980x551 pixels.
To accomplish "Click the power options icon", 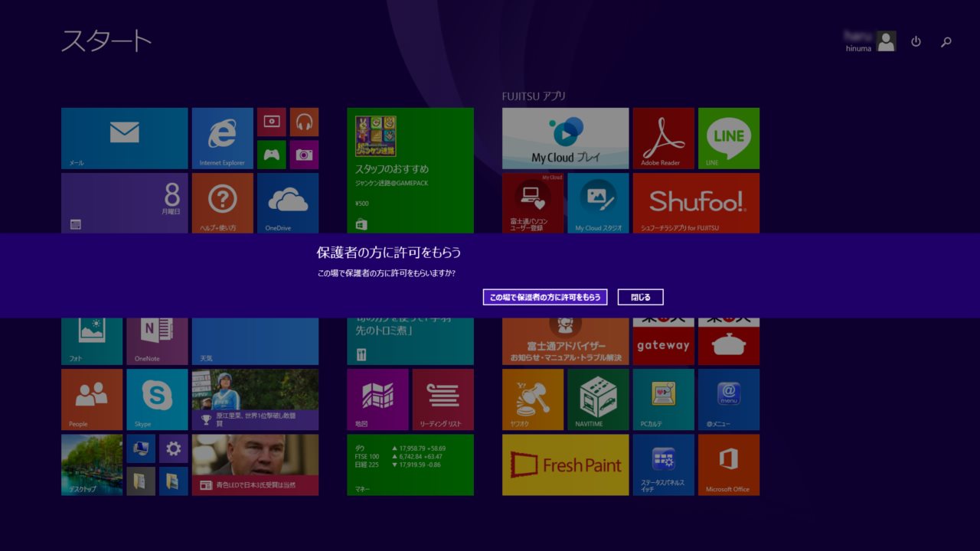I will coord(916,42).
